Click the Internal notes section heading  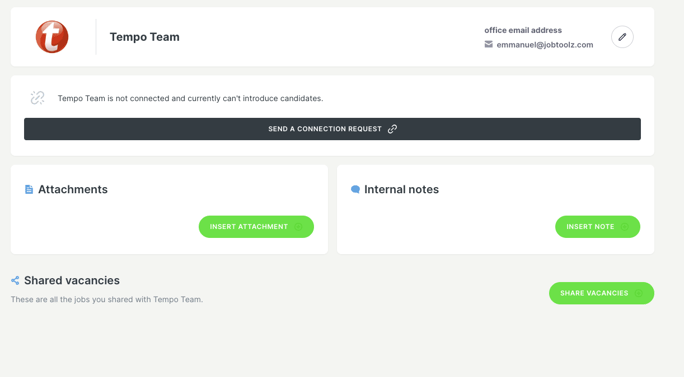[x=401, y=189]
